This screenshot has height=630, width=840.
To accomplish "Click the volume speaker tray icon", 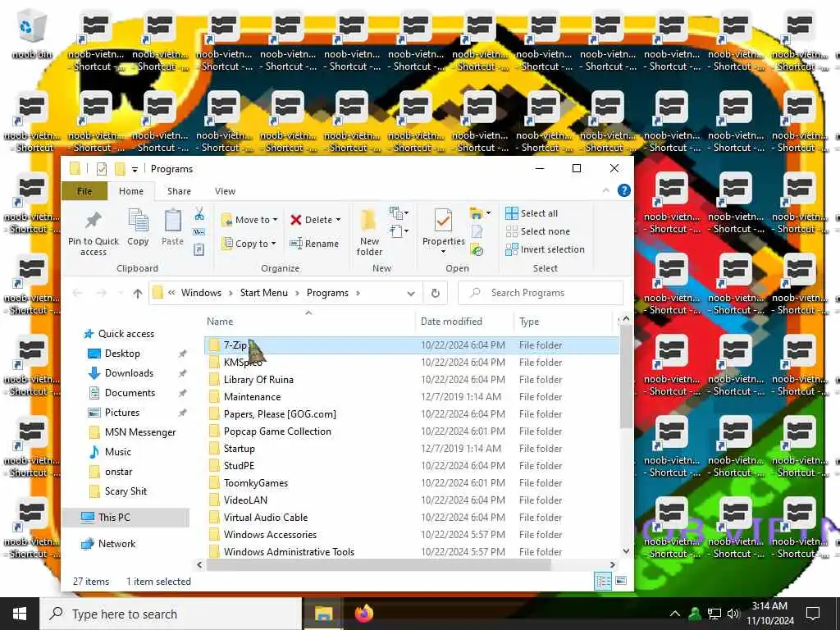I will [x=733, y=614].
